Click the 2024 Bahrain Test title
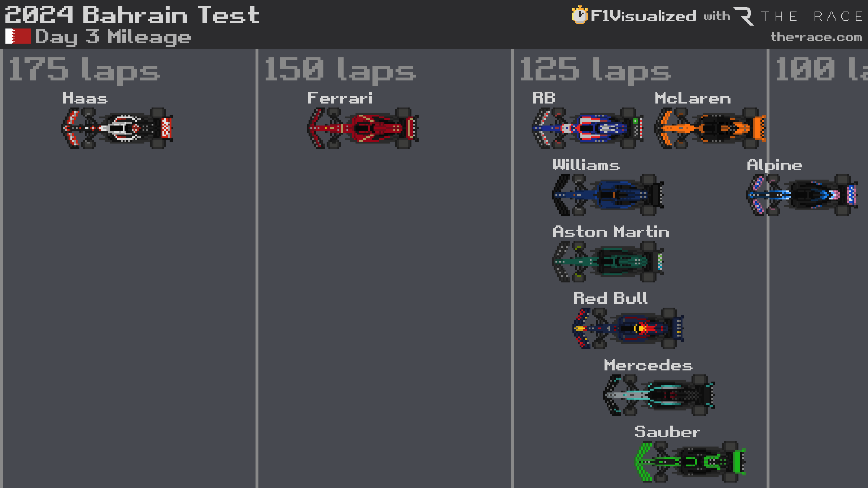This screenshot has height=488, width=868. pos(132,15)
